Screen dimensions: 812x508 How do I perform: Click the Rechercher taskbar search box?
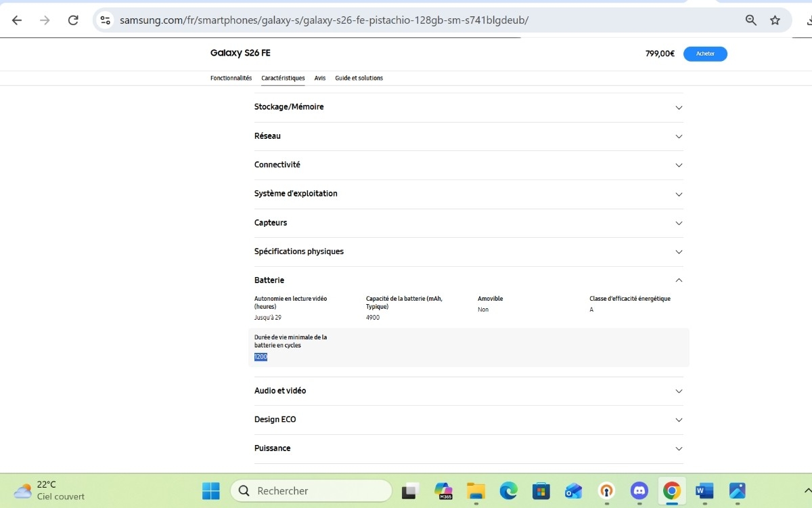[x=311, y=491]
